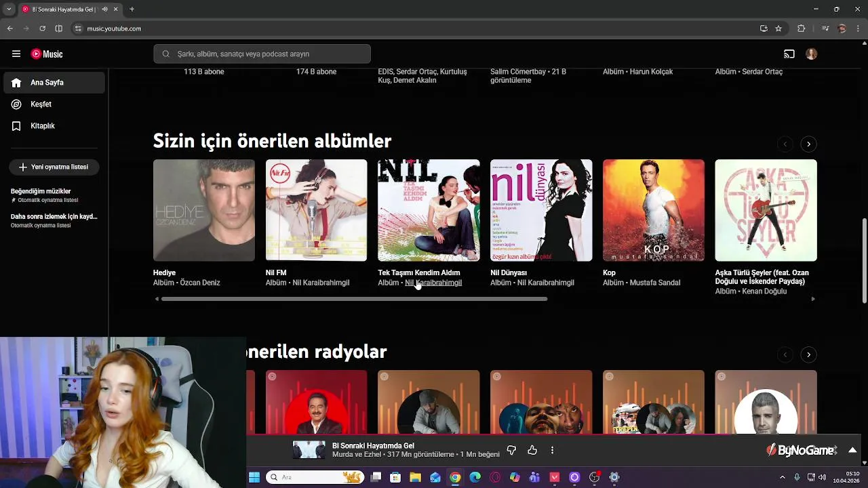Image resolution: width=868 pixels, height=488 pixels.
Task: Open Aşka Türlü Şeyler album cover
Action: coord(766,210)
